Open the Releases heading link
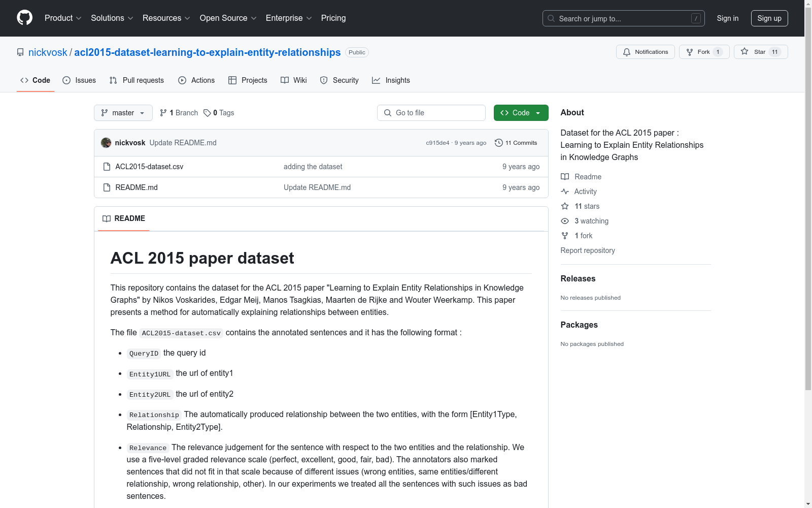 (x=578, y=278)
